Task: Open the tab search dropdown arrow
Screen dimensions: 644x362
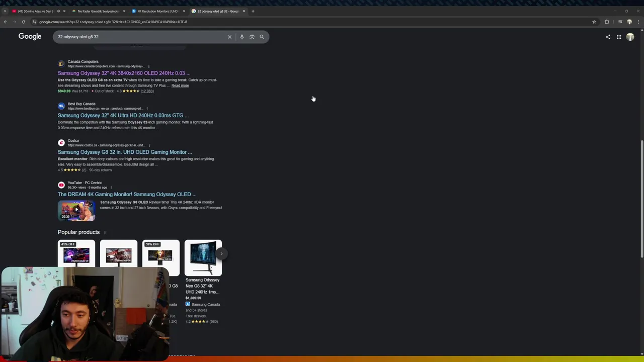Action: click(5, 11)
